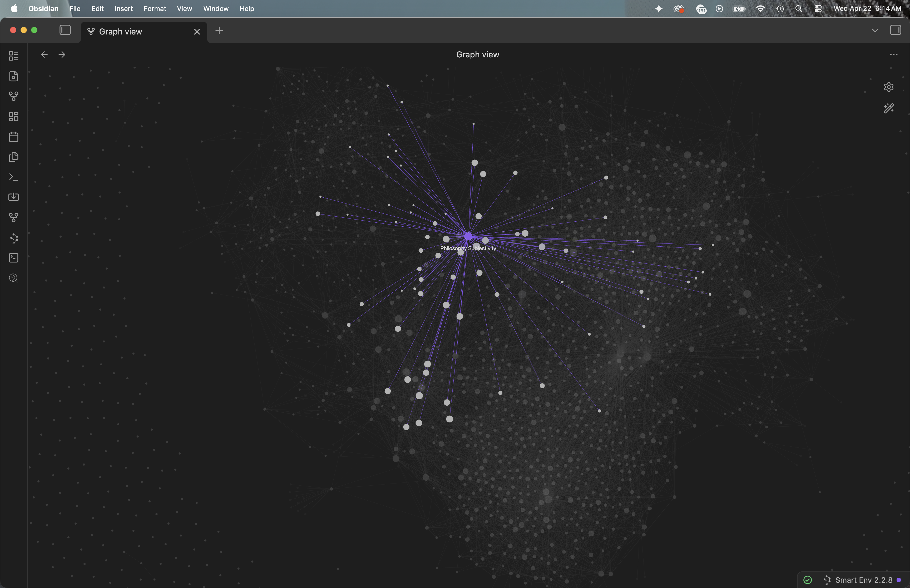Expand the tab list chevron
Screen dimensions: 910x588
875,31
